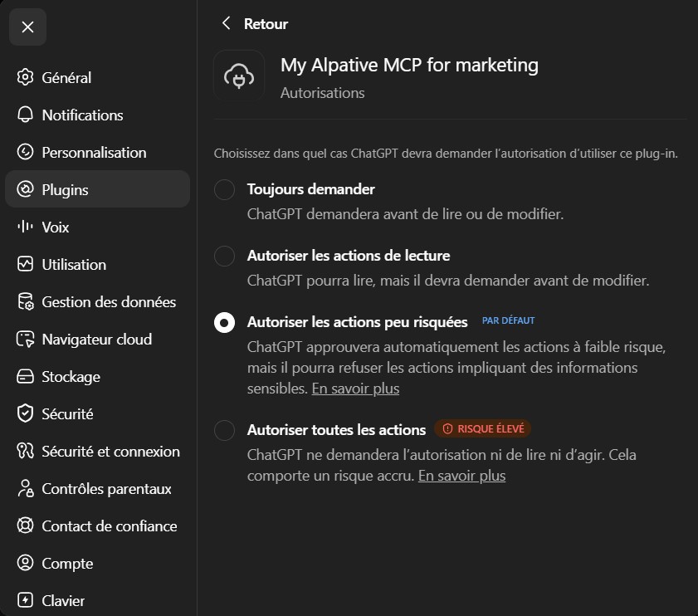
Task: Go to Navigateur cloud settings
Action: point(97,339)
